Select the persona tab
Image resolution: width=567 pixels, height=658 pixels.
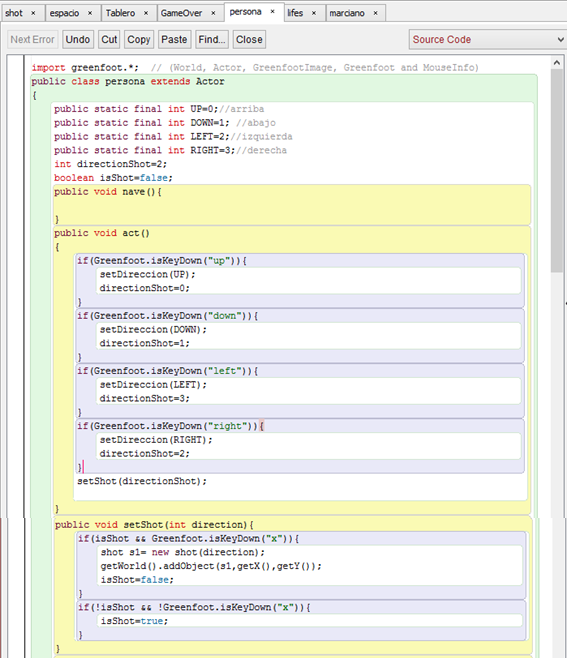click(x=246, y=12)
